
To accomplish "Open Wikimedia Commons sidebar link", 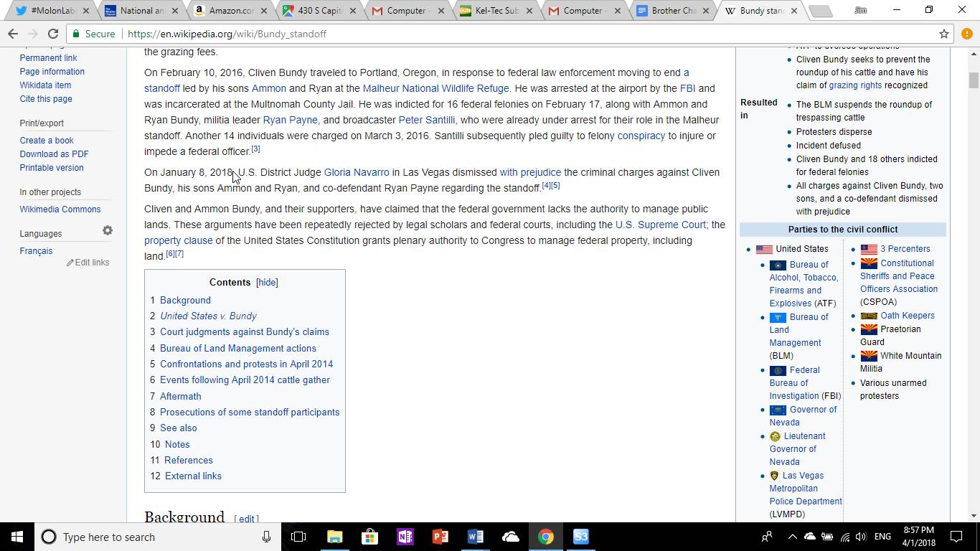I will tap(60, 209).
